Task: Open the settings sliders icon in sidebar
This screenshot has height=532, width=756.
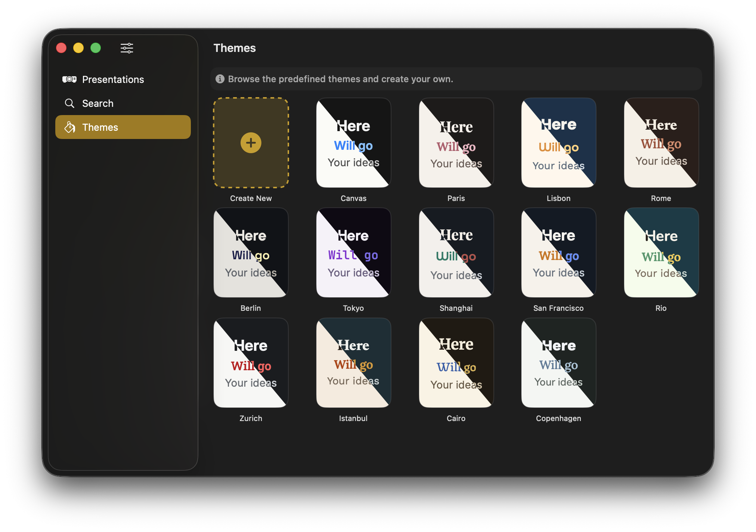Action: [x=127, y=48]
